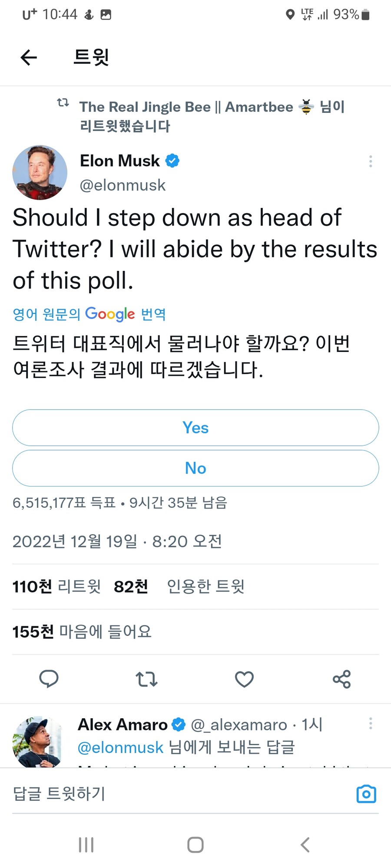Open the reply comment icon

[x=49, y=679]
